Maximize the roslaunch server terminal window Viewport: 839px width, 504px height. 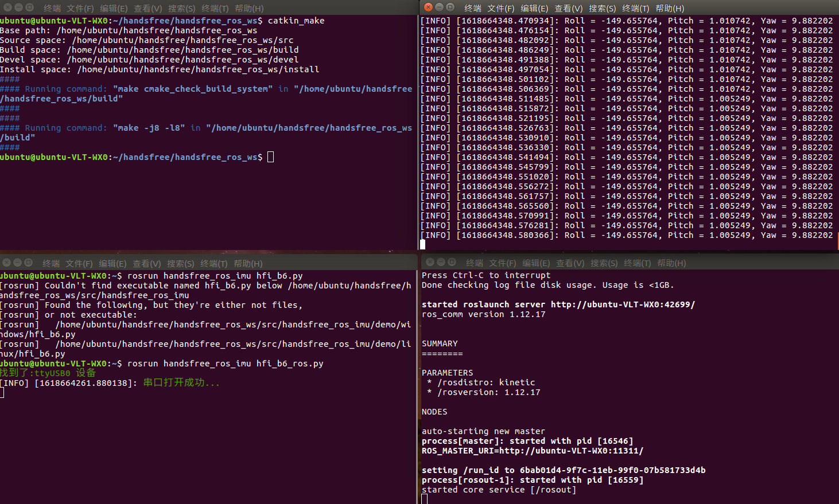452,261
